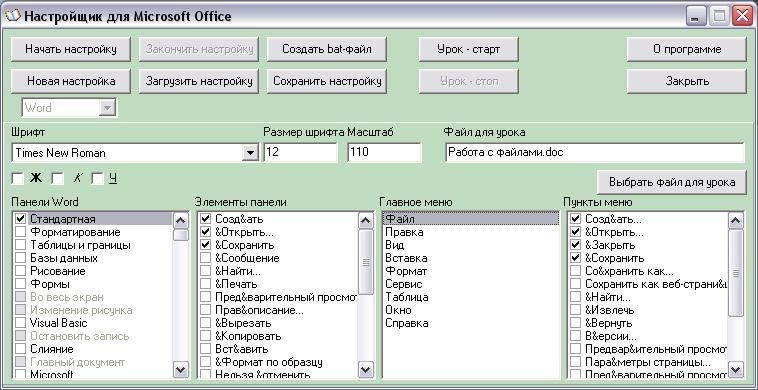This screenshot has width=758, height=390.
Task: Select 'Правка' in Главное меню list
Action: (471, 232)
